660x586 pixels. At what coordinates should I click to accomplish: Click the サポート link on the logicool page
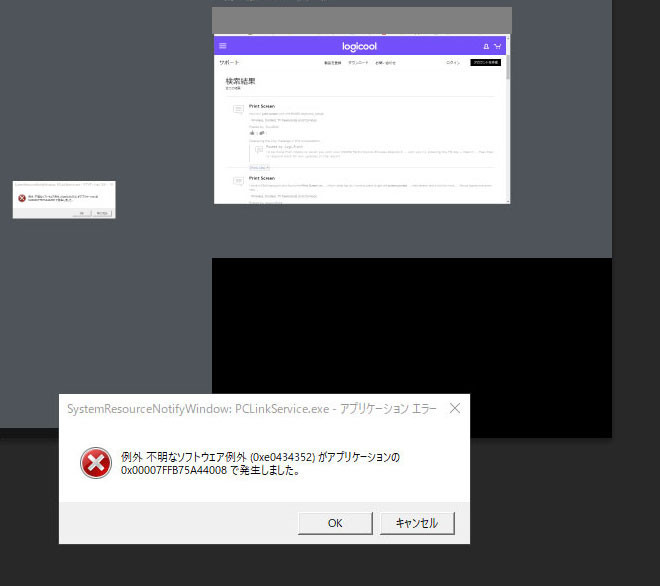coord(229,62)
